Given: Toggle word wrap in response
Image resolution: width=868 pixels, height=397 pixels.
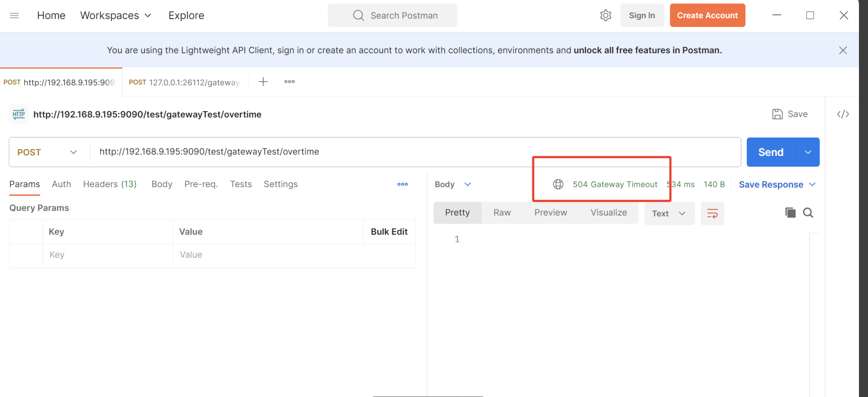Looking at the screenshot, I should click(712, 213).
